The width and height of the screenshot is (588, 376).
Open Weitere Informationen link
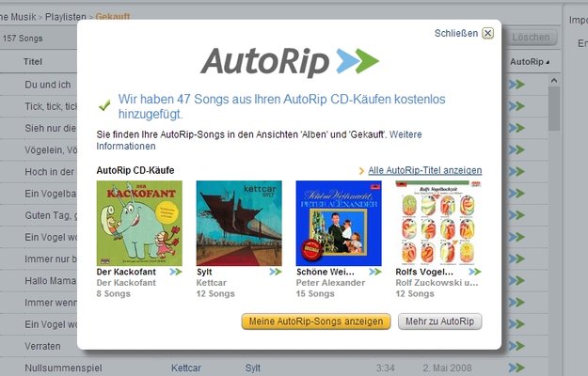tap(259, 140)
